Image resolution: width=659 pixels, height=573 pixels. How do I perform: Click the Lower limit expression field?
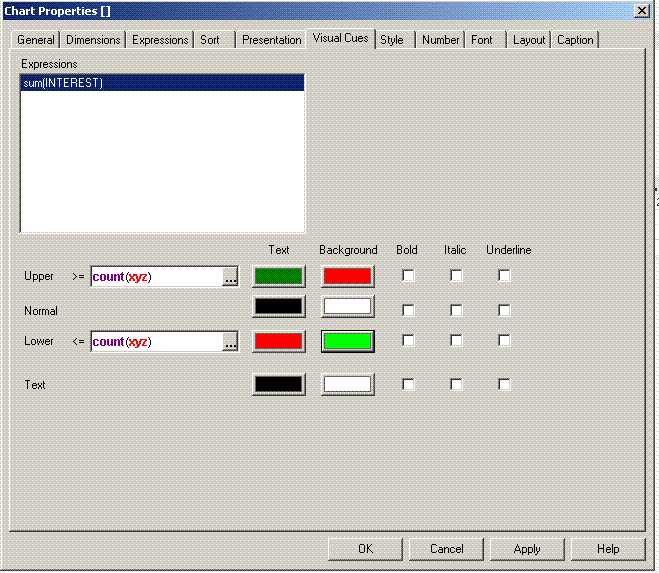click(x=157, y=341)
